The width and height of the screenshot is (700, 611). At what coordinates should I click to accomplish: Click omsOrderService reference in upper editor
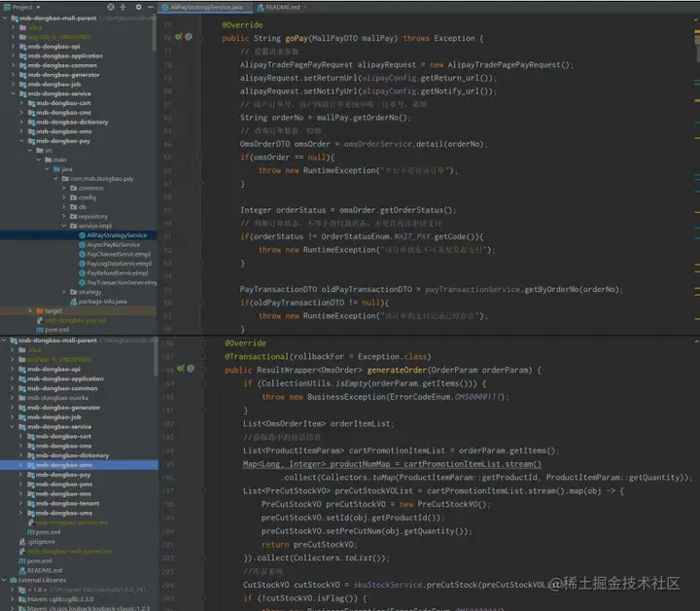coord(377,144)
